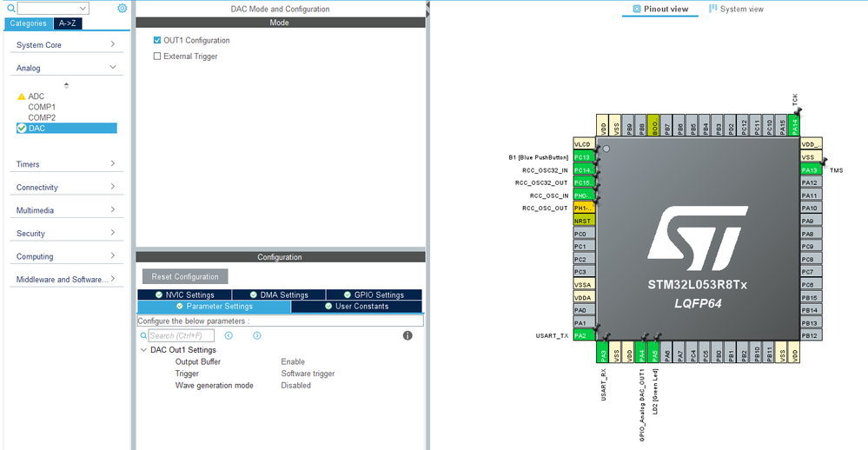Screen dimensions: 868x450
Task: Select the PA3 USART_RX pin
Action: coord(603,352)
